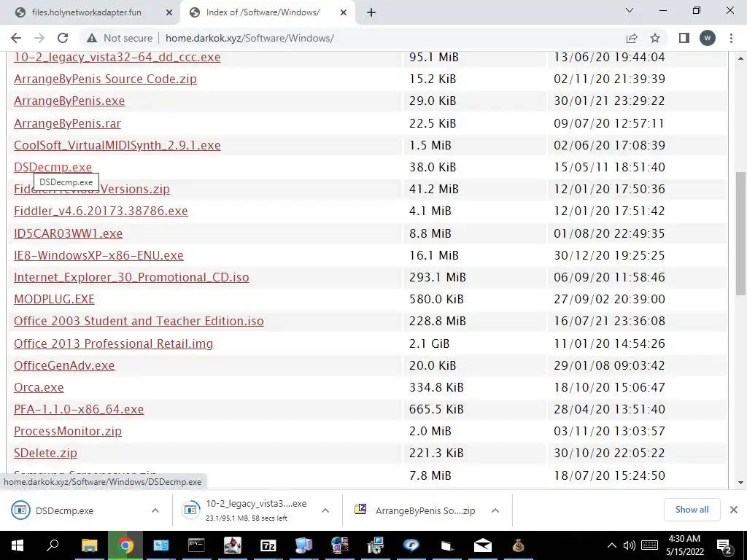Viewport: 747px width, 560px height.
Task: Open the ArrangeByPenis So....zip download
Action: pos(414,510)
